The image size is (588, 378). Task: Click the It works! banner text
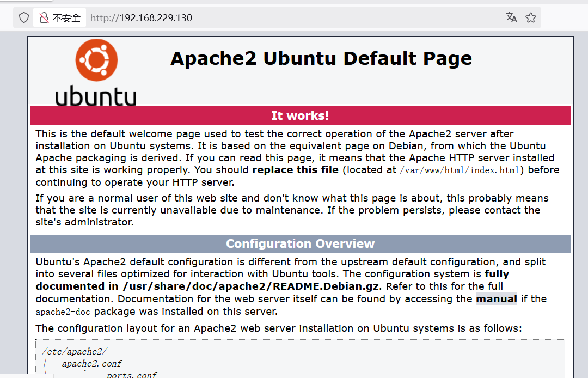pos(300,115)
